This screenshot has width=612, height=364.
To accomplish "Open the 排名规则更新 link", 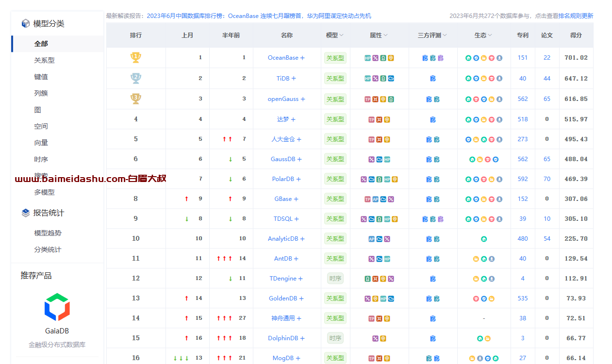I will point(576,16).
